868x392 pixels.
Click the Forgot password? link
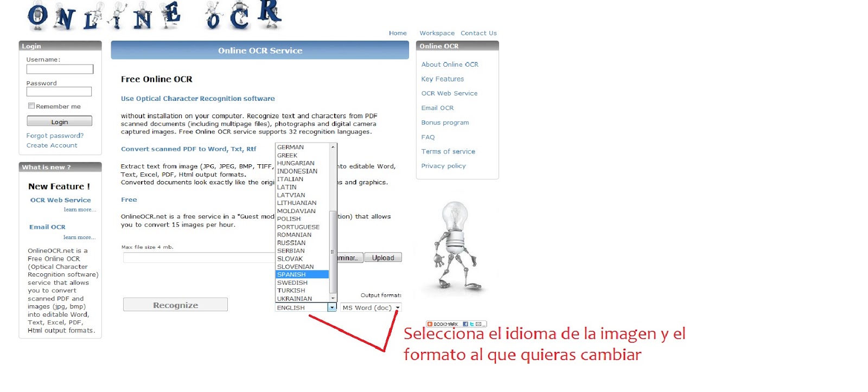[x=55, y=136]
